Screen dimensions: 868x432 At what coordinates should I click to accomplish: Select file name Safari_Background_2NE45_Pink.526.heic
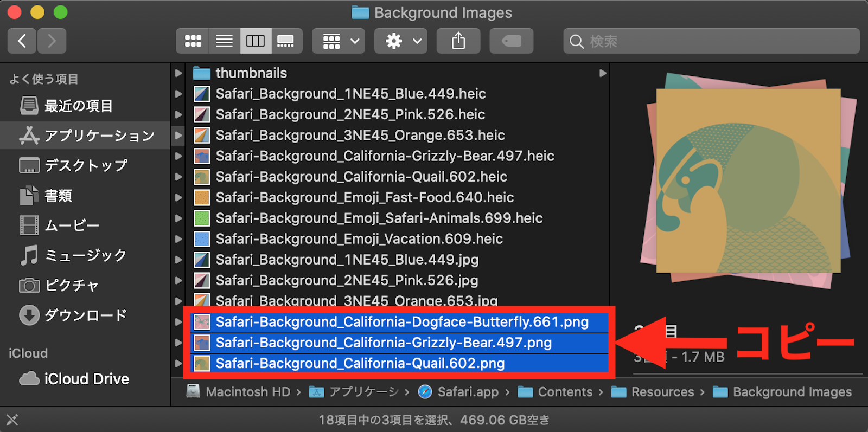[x=350, y=114]
